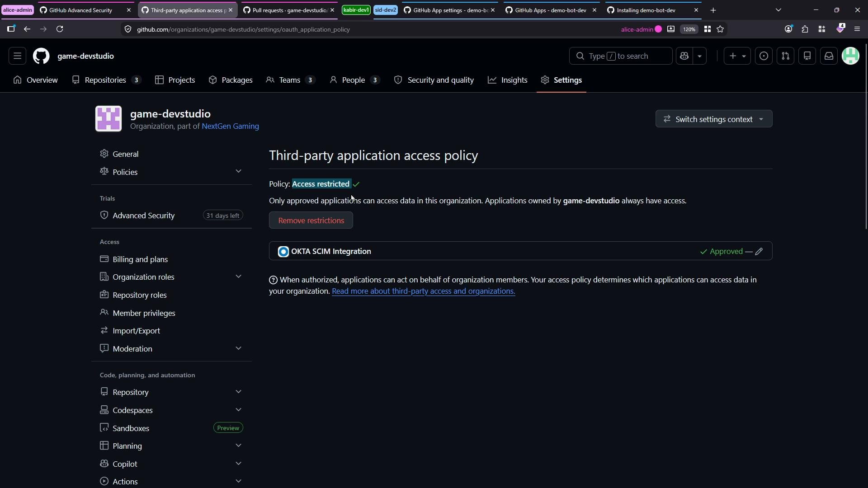The width and height of the screenshot is (868, 488).
Task: Open the issues icon in header
Action: [x=764, y=56]
